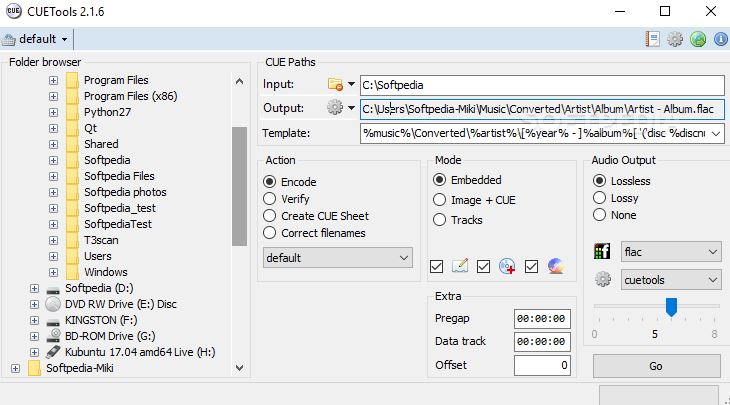Viewport: 730px width, 405px height.
Task: Select the Softpedia photos folder
Action: pos(125,192)
